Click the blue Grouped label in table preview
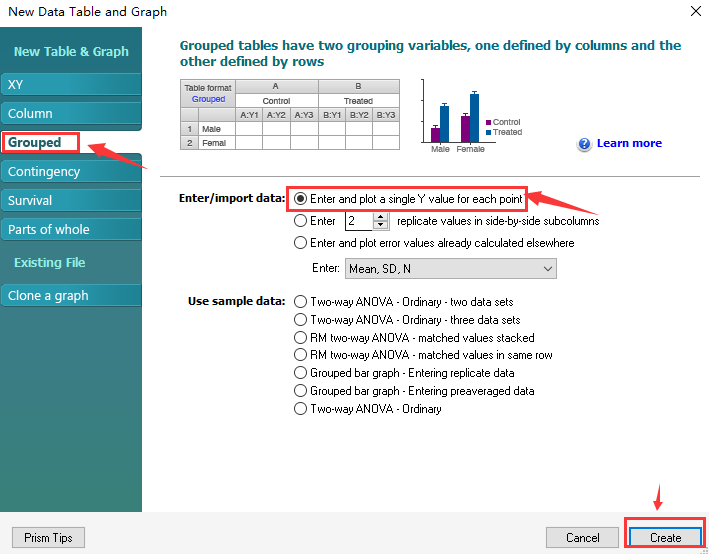This screenshot has width=709, height=554. [208, 99]
